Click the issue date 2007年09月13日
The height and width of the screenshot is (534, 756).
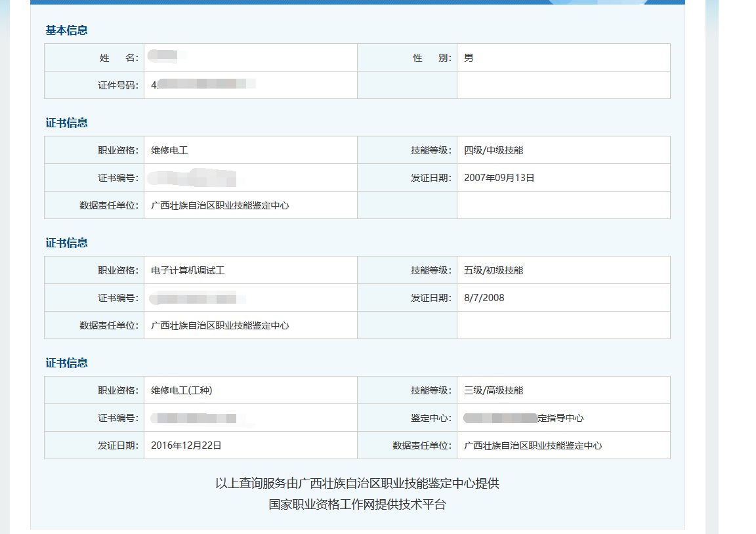(499, 178)
